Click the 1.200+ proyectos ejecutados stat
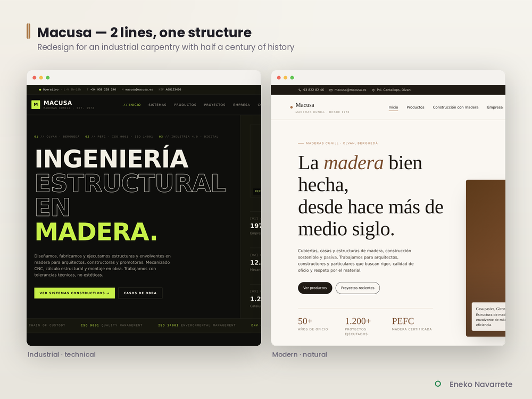Screen dimensions: 532x399 (358, 326)
